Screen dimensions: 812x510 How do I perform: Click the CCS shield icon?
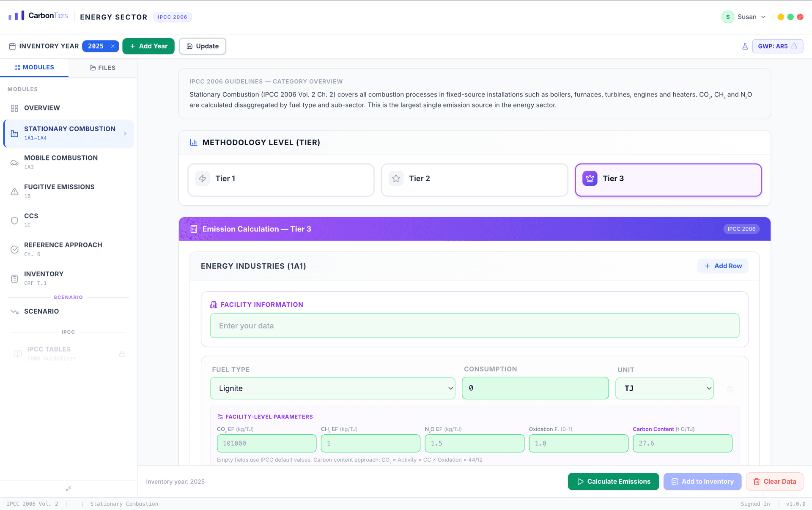point(14,221)
